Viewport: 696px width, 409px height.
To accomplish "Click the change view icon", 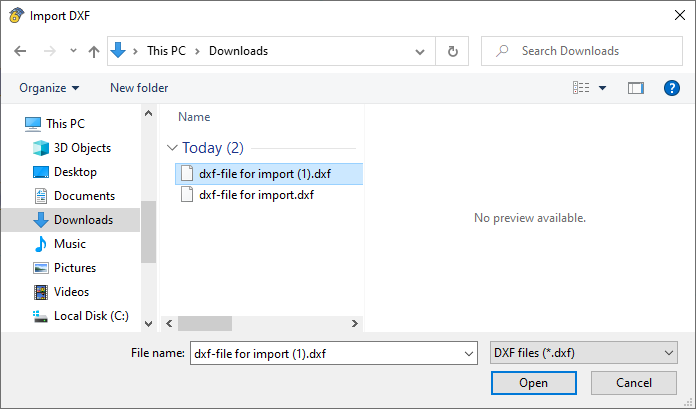I will point(581,88).
